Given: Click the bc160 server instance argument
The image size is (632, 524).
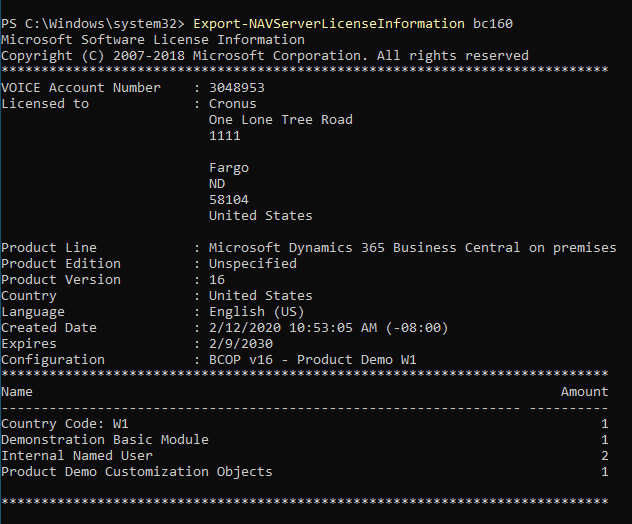Looking at the screenshot, I should [x=493, y=24].
